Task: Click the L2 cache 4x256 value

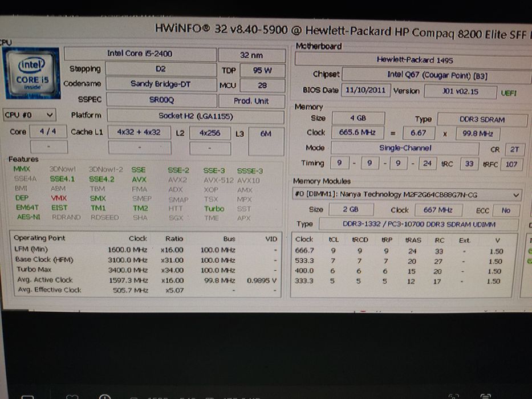Action: point(210,133)
